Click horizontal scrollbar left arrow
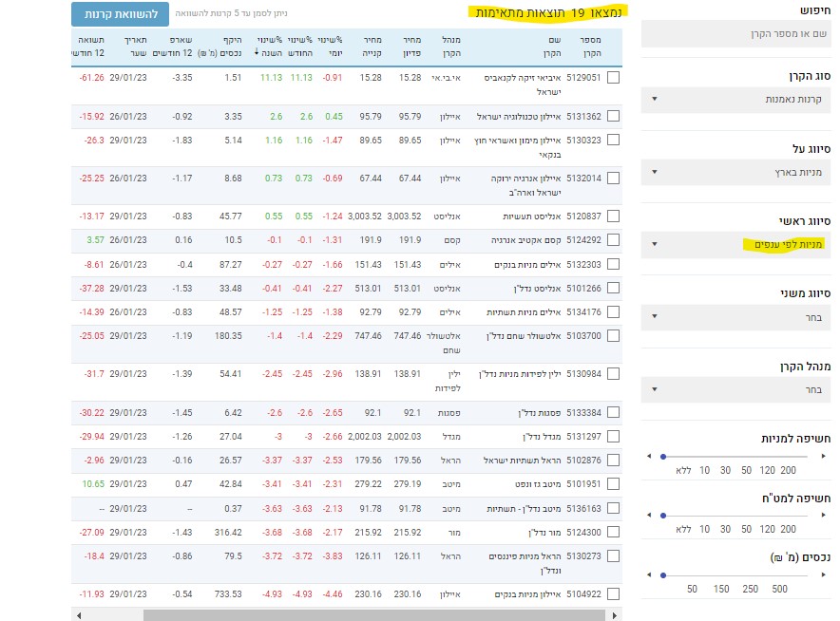Image resolution: width=840 pixels, height=621 pixels. click(x=79, y=615)
